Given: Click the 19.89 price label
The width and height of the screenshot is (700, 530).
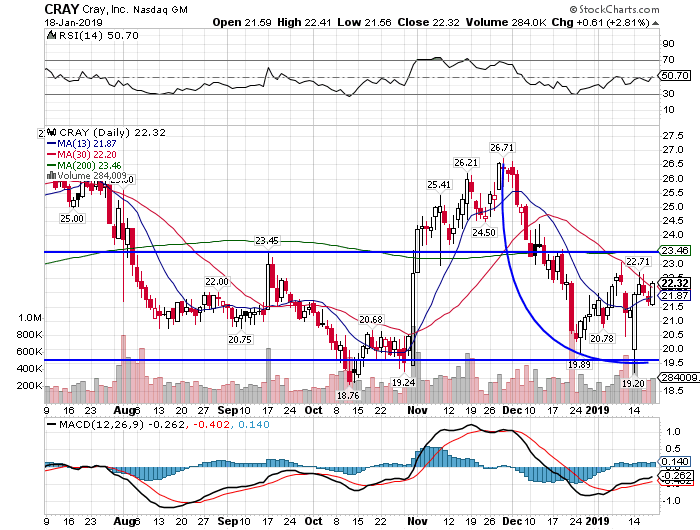Looking at the screenshot, I should click(x=579, y=365).
